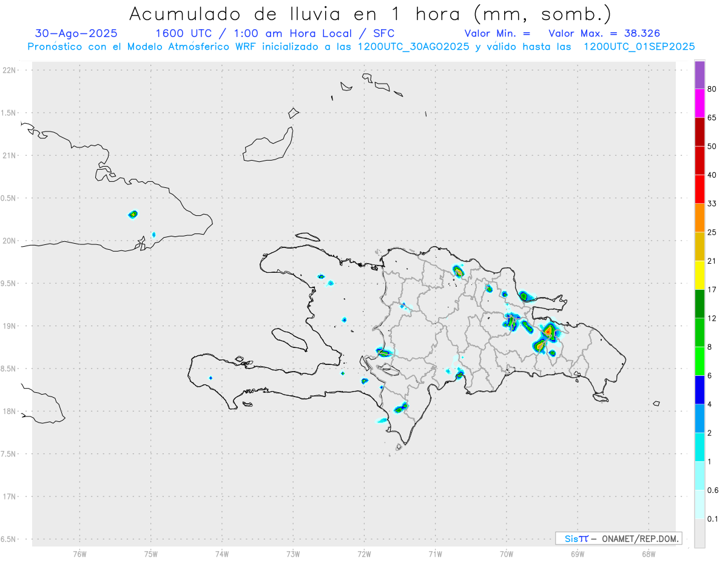
Task: Click the longitude label "71W"
Action: 435,554
